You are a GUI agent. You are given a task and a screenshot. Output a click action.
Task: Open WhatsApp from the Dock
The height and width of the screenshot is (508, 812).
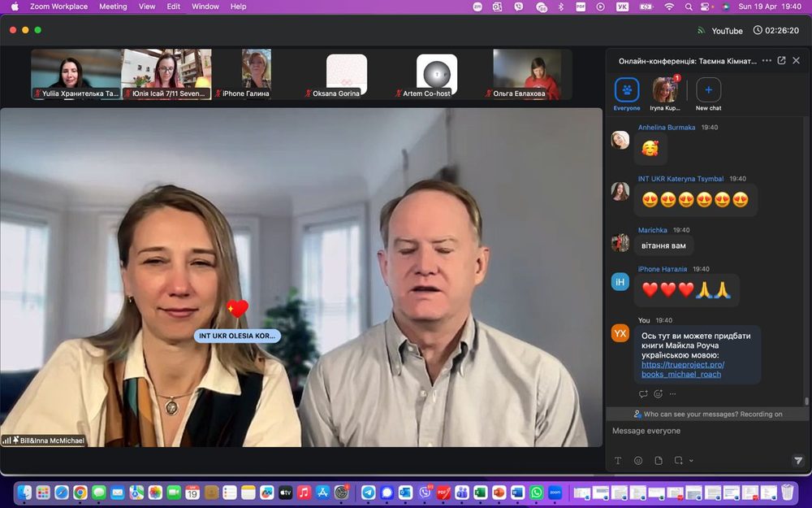click(536, 492)
